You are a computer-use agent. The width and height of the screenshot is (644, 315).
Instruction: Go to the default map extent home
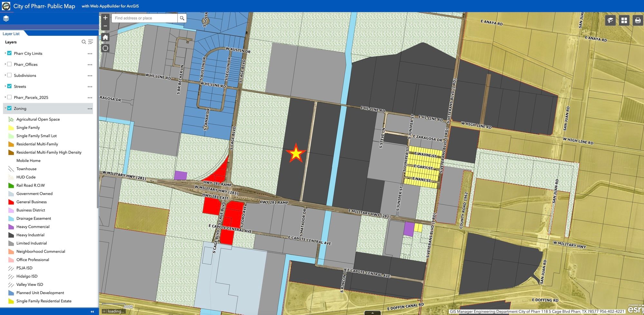point(105,37)
